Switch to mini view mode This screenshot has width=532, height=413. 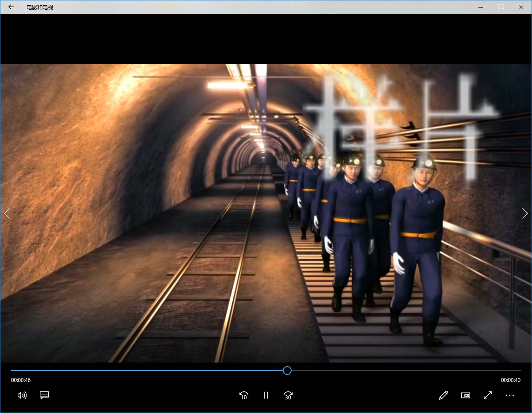466,395
